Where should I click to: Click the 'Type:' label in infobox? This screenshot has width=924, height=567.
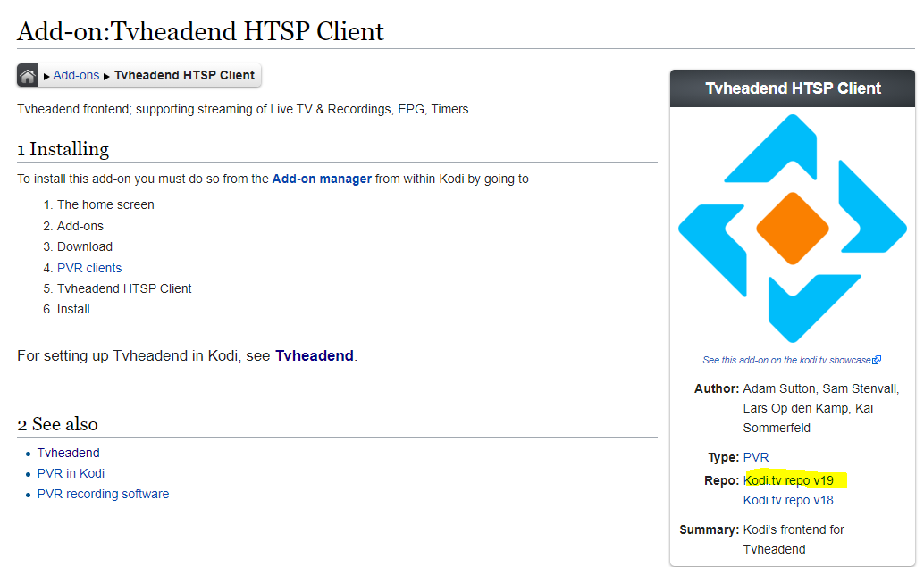(x=723, y=457)
